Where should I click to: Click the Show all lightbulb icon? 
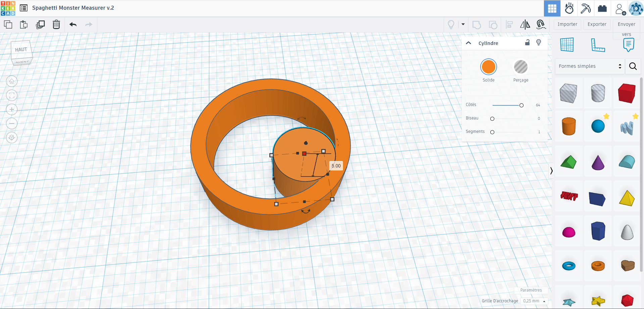(x=451, y=24)
